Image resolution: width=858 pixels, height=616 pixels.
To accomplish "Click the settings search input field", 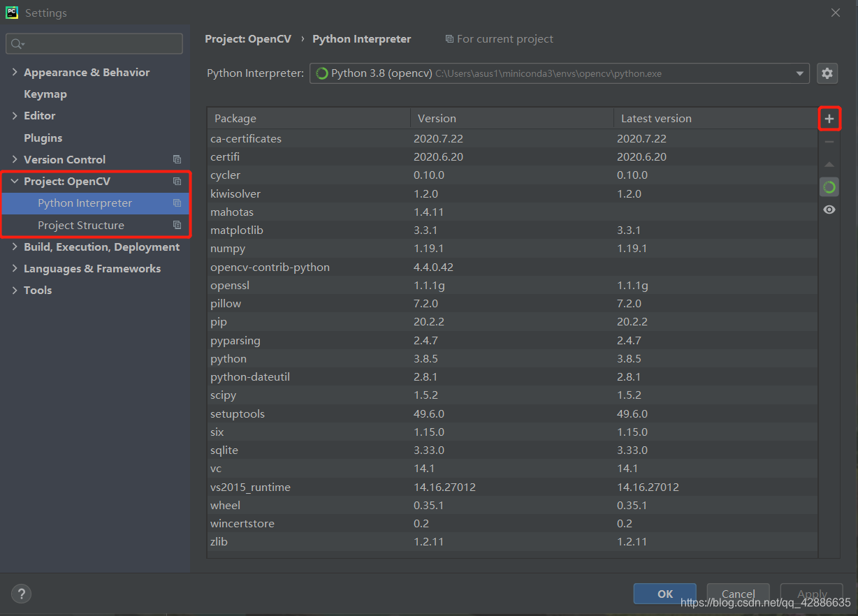I will 94,44.
